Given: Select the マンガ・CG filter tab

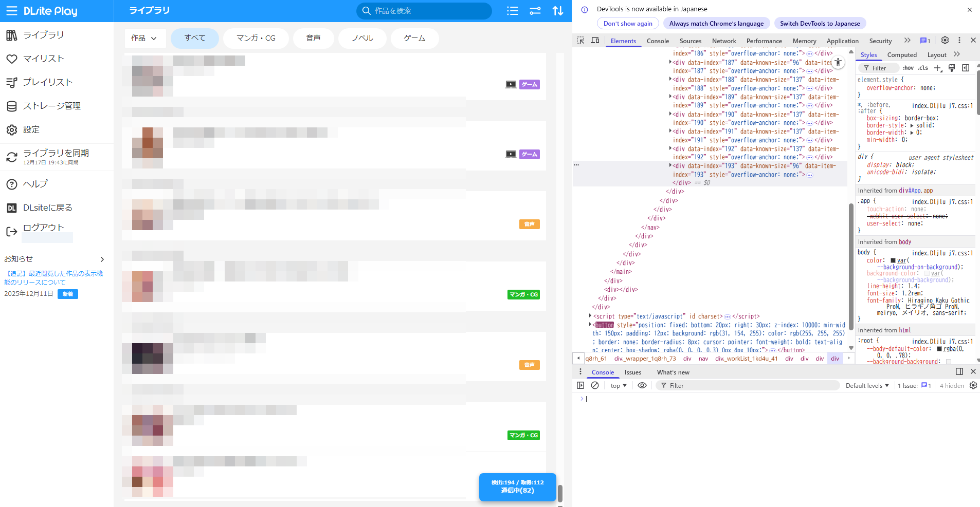Looking at the screenshot, I should coord(256,38).
